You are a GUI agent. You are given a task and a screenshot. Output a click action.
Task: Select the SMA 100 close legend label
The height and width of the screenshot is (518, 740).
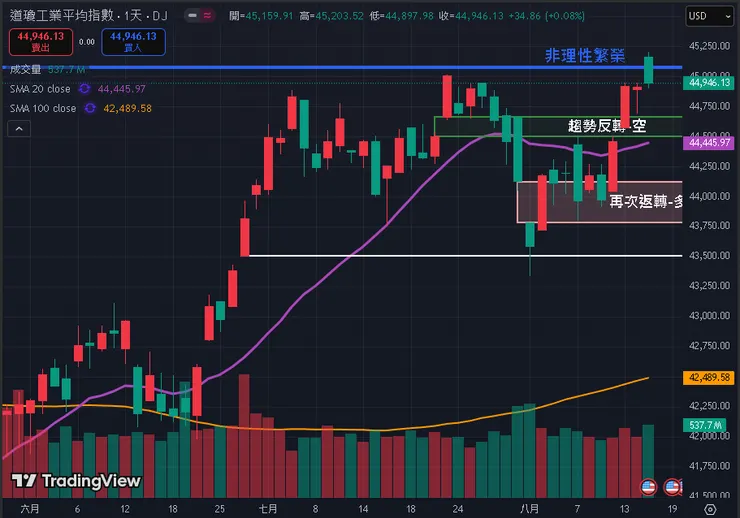(43, 108)
